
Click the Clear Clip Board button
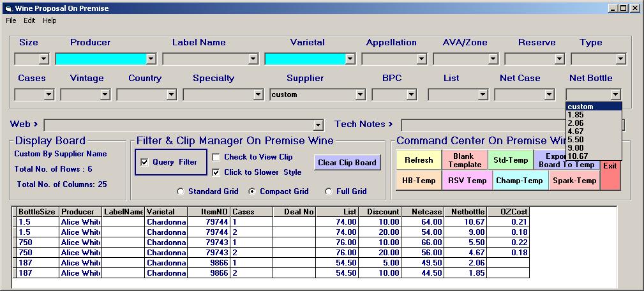[347, 163]
